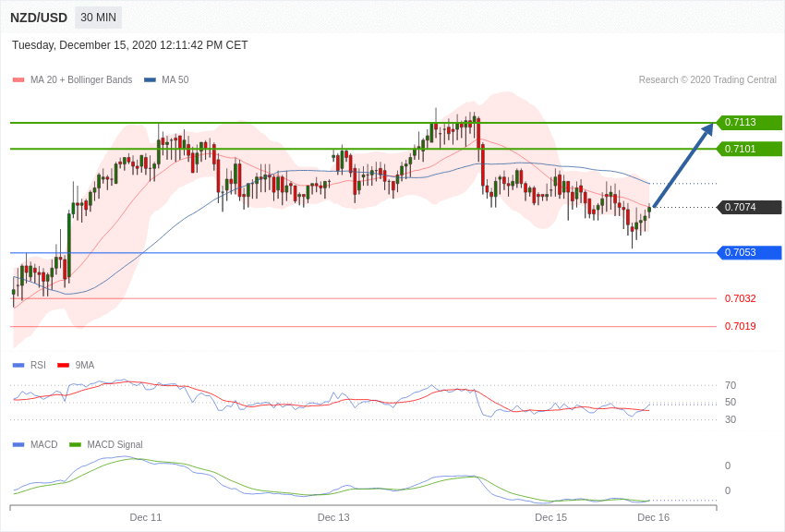Screen dimensions: 785x532
Task: Select the 30 MIN timeframe badge
Action: [98, 18]
